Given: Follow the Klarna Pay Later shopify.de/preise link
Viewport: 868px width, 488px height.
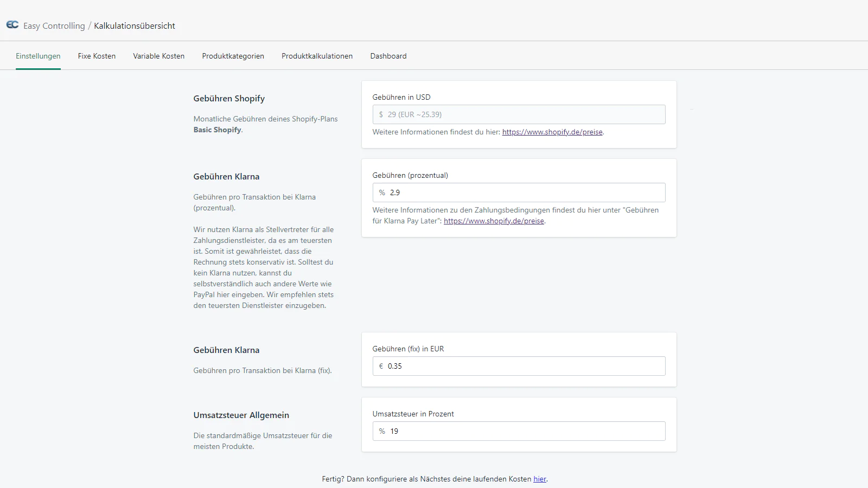Looking at the screenshot, I should (x=494, y=221).
